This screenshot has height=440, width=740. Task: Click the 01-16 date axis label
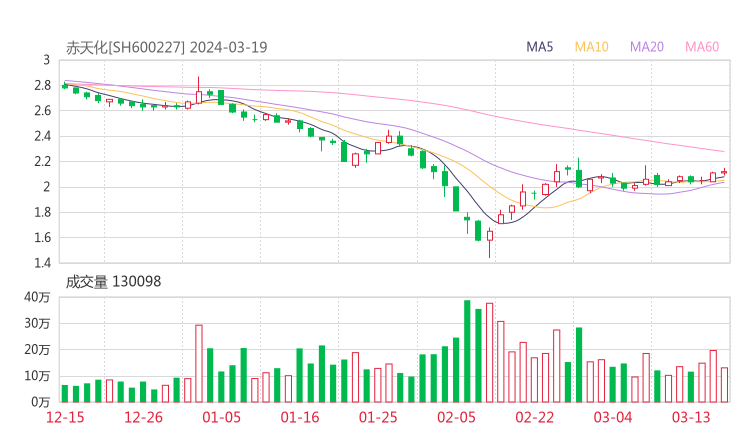coord(300,417)
